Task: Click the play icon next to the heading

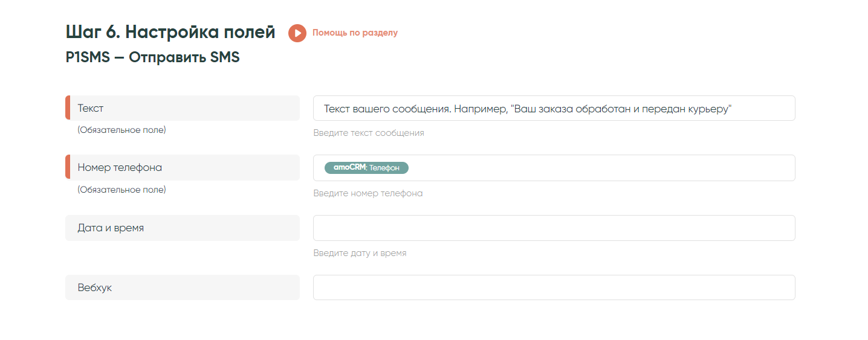Action: (x=297, y=33)
